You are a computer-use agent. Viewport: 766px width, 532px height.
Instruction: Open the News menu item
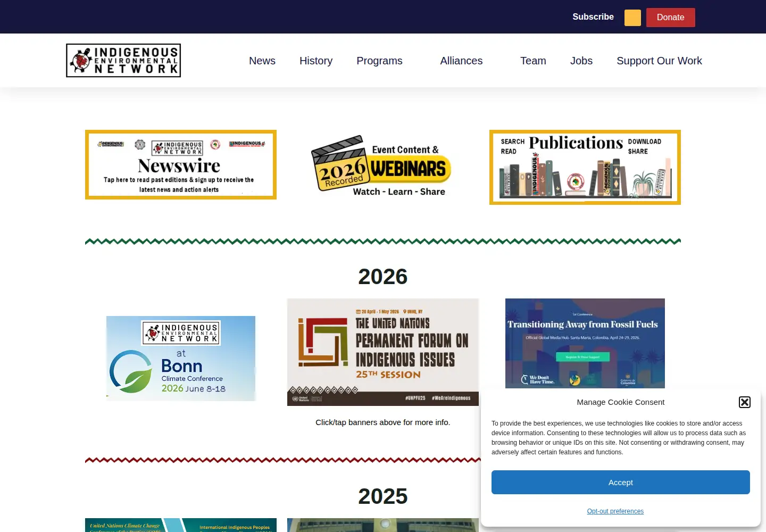pos(262,61)
